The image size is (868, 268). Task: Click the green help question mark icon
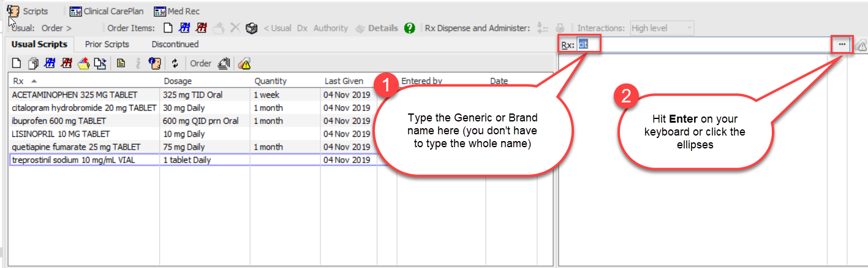410,28
